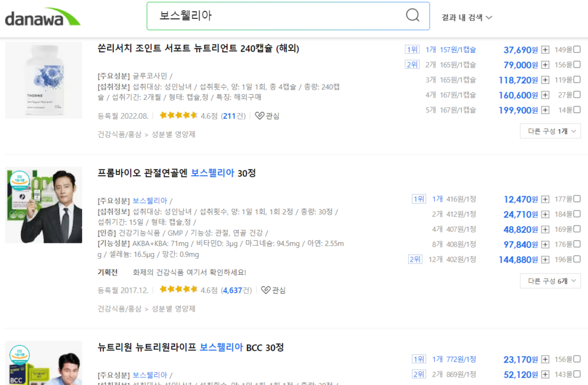Click the star rating for 프롬바이오 product
Image resolution: width=588 pixels, height=385 pixels.
pos(179,289)
